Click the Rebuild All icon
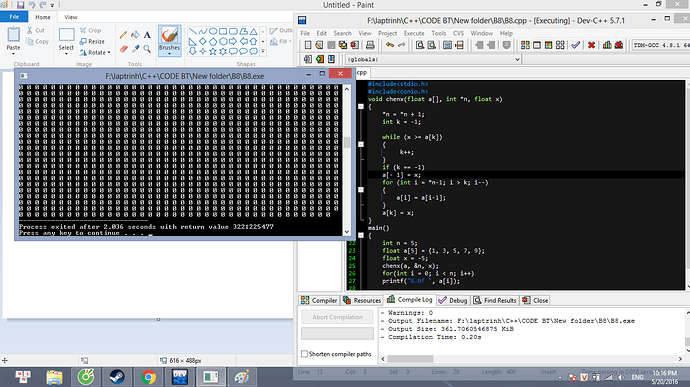The width and height of the screenshot is (690, 387). click(560, 45)
